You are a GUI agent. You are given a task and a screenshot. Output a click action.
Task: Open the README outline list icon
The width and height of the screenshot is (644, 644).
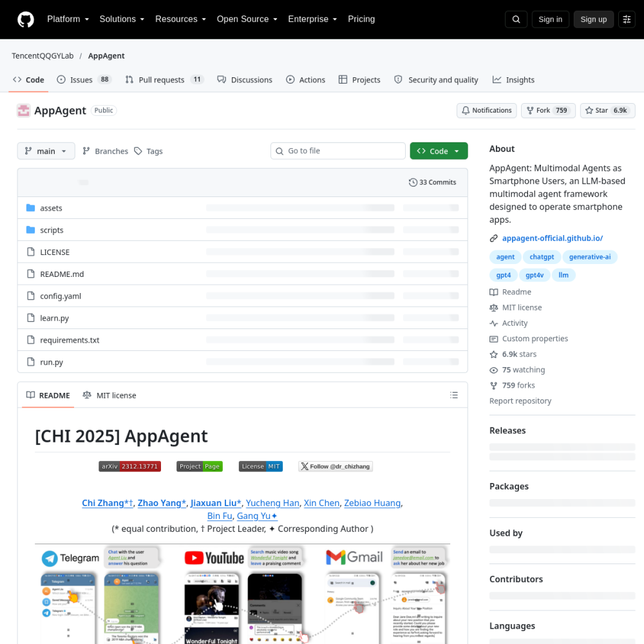coord(454,395)
